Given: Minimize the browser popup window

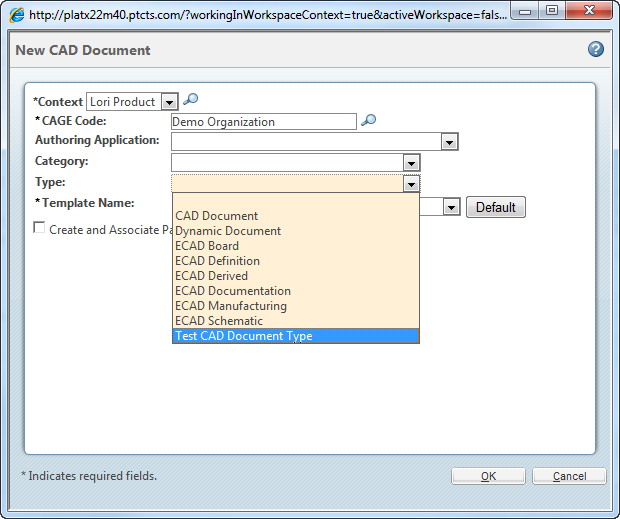Looking at the screenshot, I should (525, 11).
